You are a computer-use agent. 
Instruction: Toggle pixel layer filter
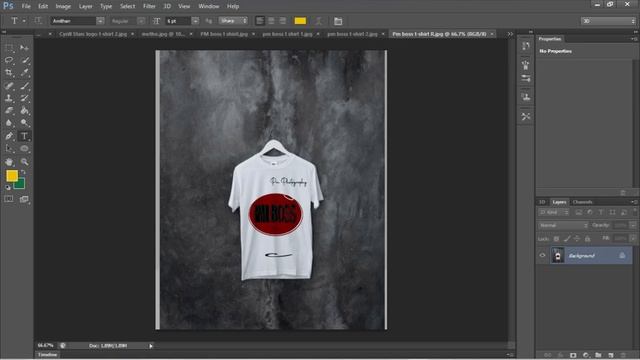click(578, 212)
